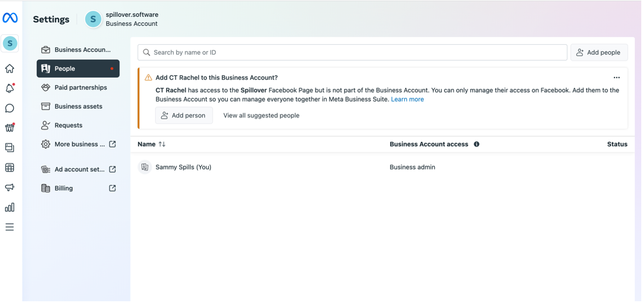
Task: Click the Settings page title
Action: tap(51, 19)
